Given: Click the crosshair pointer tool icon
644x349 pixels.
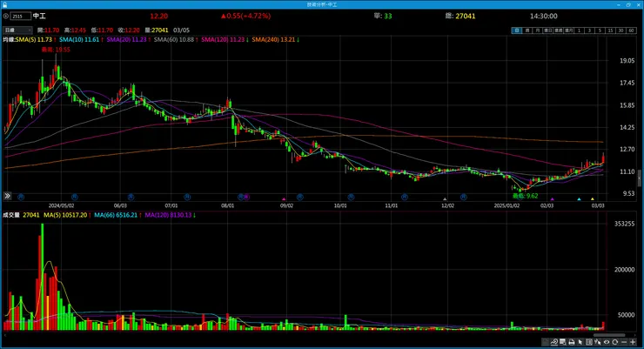Looking at the screenshot, I should [598, 342].
